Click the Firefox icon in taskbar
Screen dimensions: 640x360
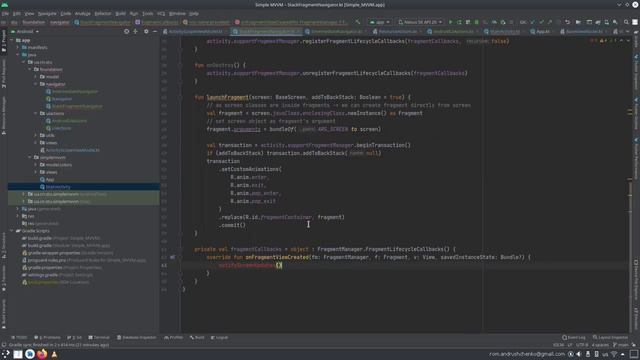(x=42, y=354)
